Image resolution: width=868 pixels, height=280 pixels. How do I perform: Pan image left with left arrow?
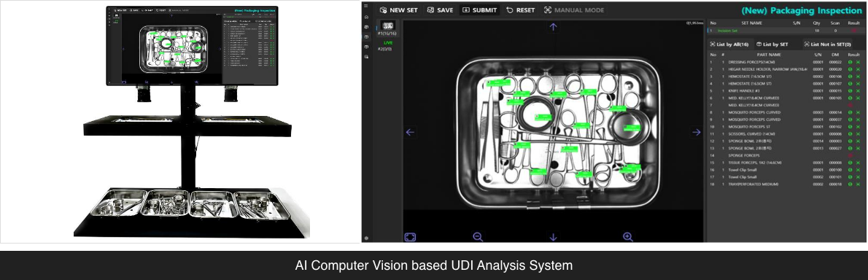[410, 132]
